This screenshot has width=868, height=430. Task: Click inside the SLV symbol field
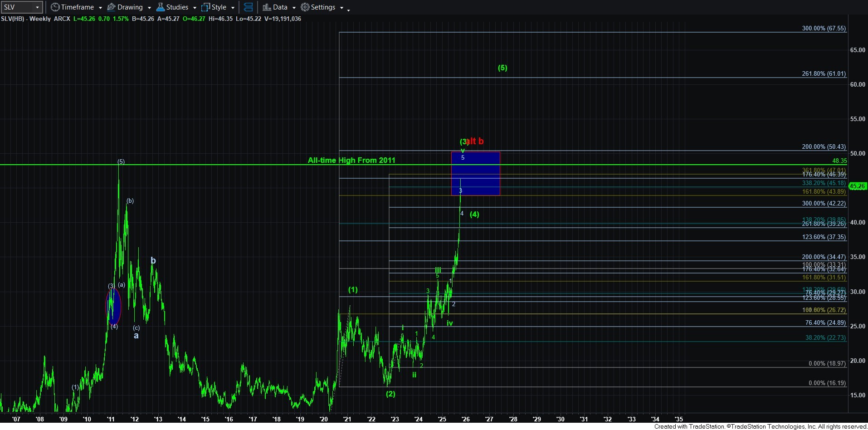pyautogui.click(x=17, y=7)
